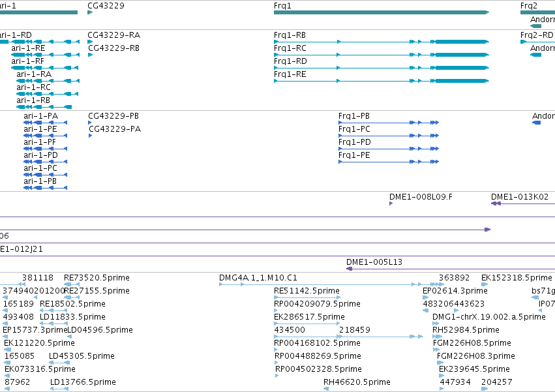
Task: Select the EK121220.5prime EST
Action: coord(7,350)
